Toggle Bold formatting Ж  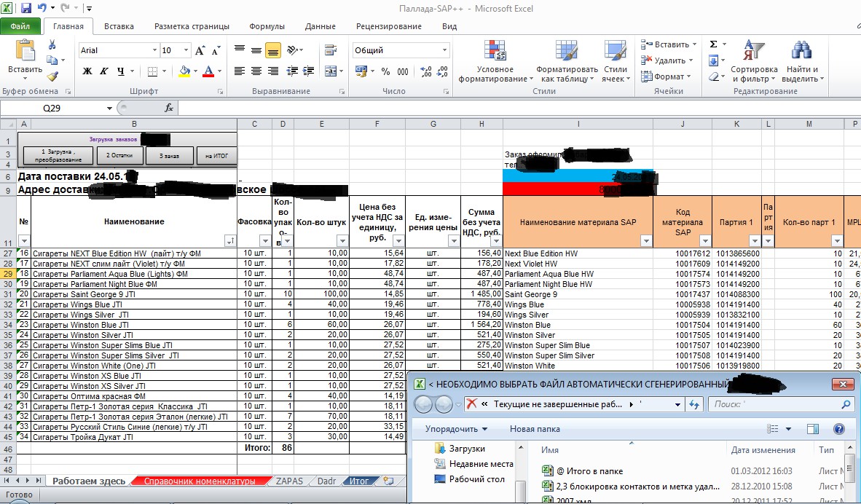pyautogui.click(x=87, y=71)
